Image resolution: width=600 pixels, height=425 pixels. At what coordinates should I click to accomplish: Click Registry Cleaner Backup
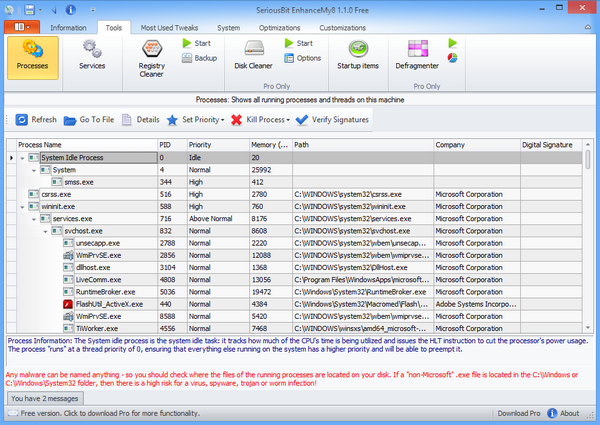[x=199, y=58]
